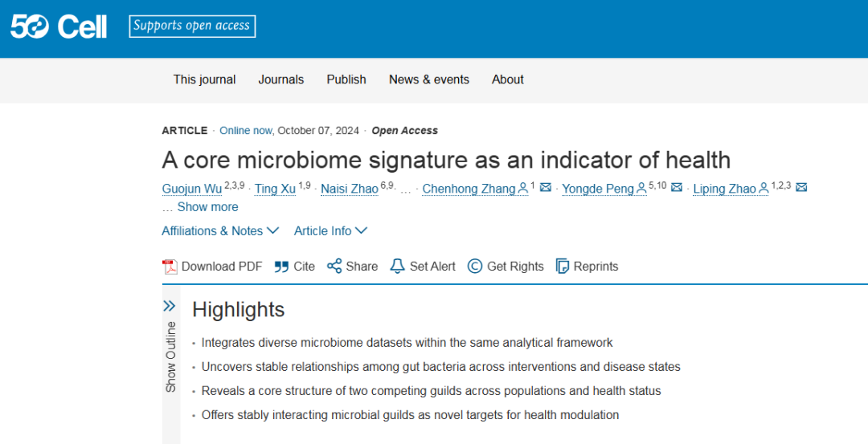Click the Supports open access badge
868x444 pixels.
pyautogui.click(x=192, y=26)
